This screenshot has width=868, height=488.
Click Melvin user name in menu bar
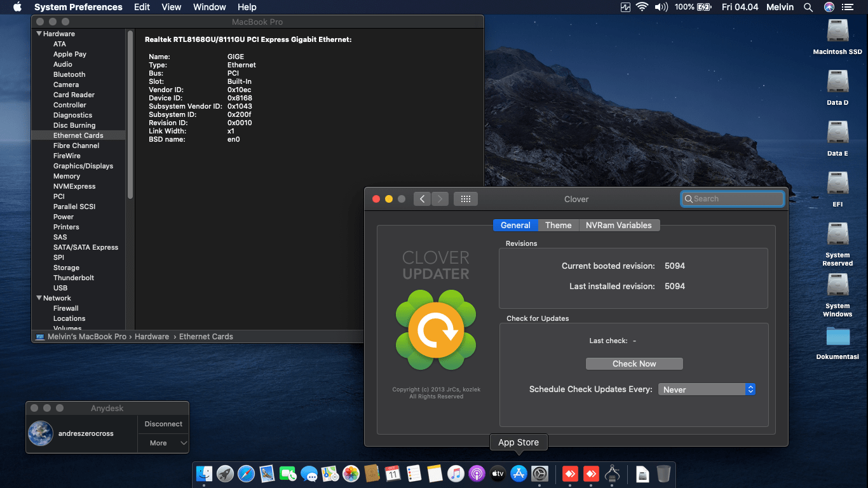[780, 7]
